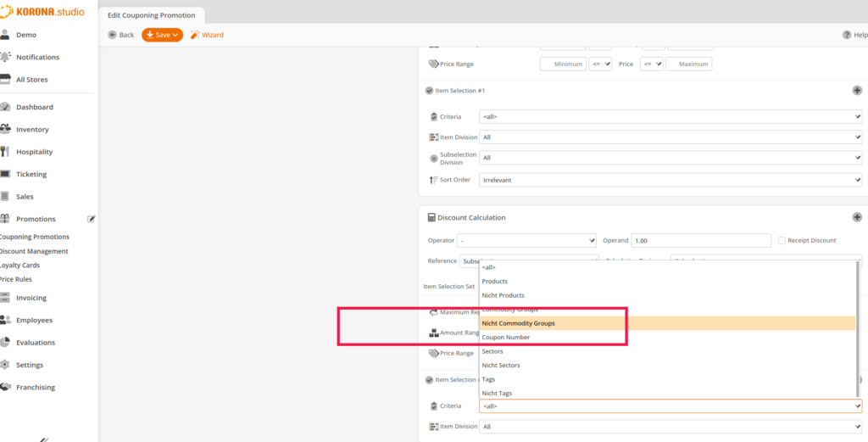Open Criteria dropdown in Item Selection #1
868x442 pixels.
click(x=670, y=117)
